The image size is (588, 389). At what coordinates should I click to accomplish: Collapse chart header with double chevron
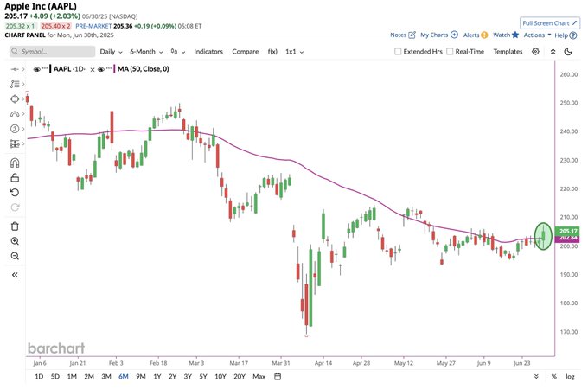[x=553, y=52]
